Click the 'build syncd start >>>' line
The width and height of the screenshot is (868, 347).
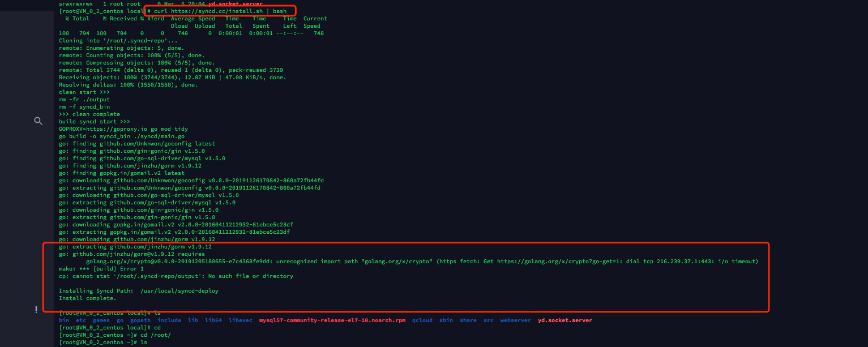[x=95, y=122]
